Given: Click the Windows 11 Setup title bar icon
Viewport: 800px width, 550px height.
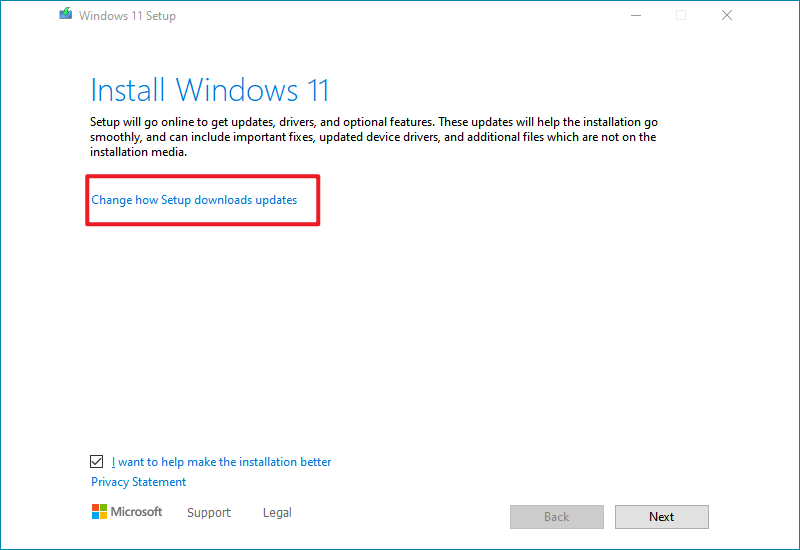Looking at the screenshot, I should [x=65, y=14].
